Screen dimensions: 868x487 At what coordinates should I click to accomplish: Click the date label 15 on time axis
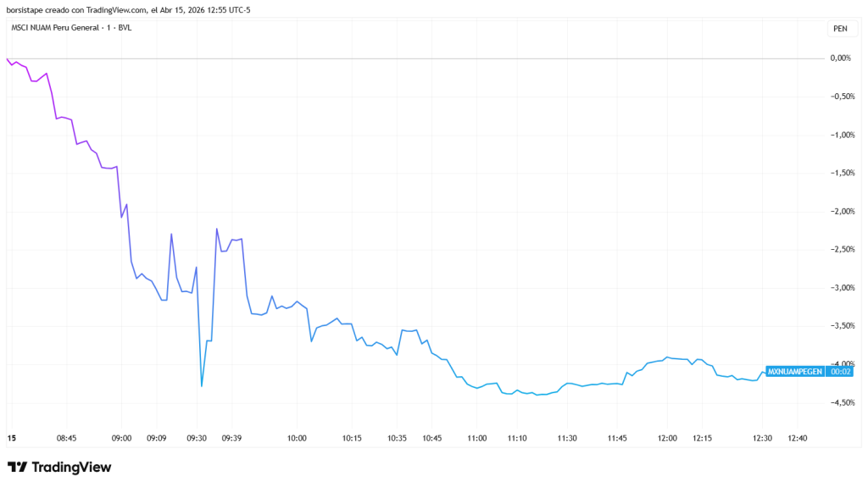(x=12, y=438)
